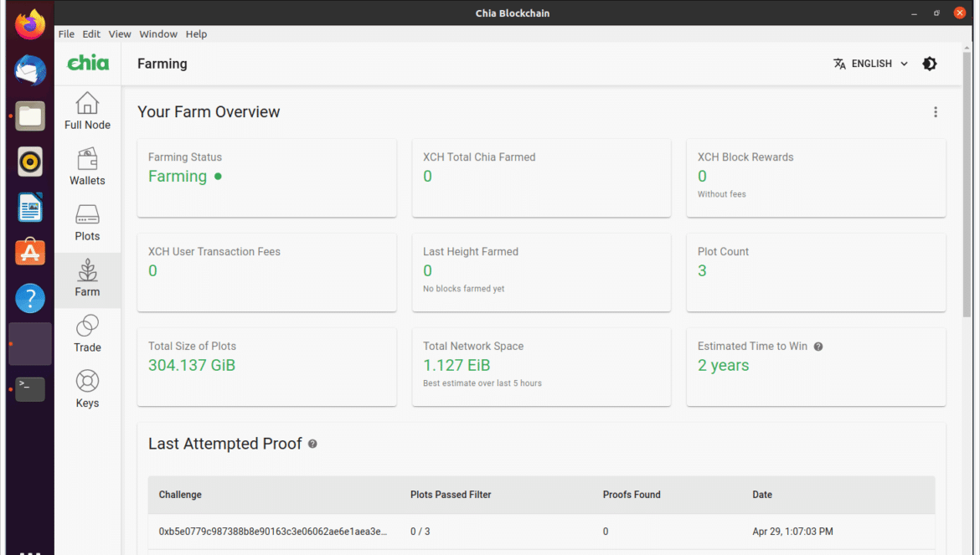
Task: Click the Plot Count value 3
Action: (x=702, y=271)
